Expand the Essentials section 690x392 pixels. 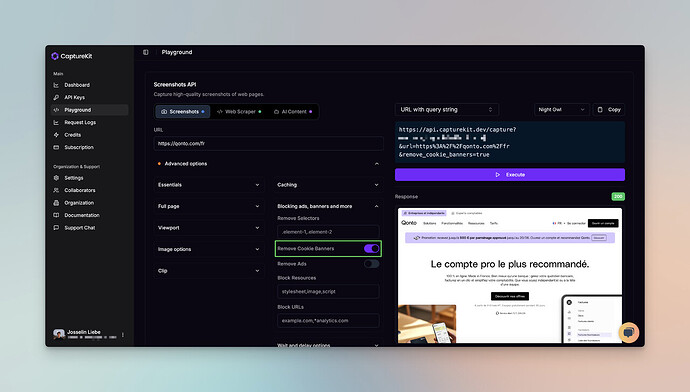[209, 185]
